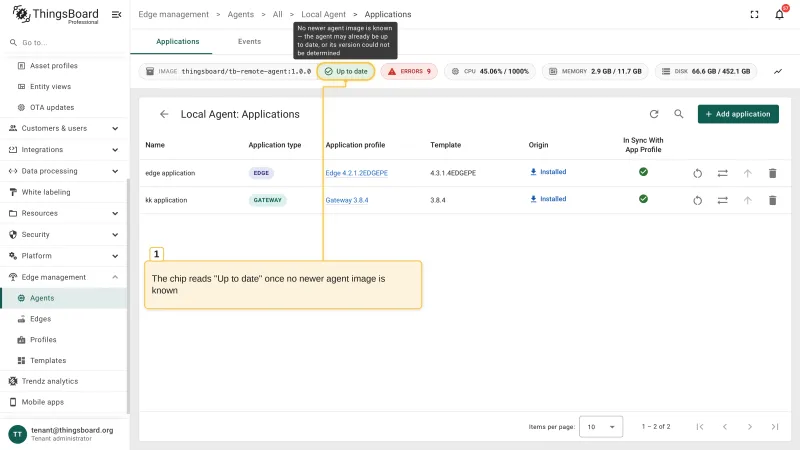
Task: Click the ThingsBoard logo
Action: [55, 14]
